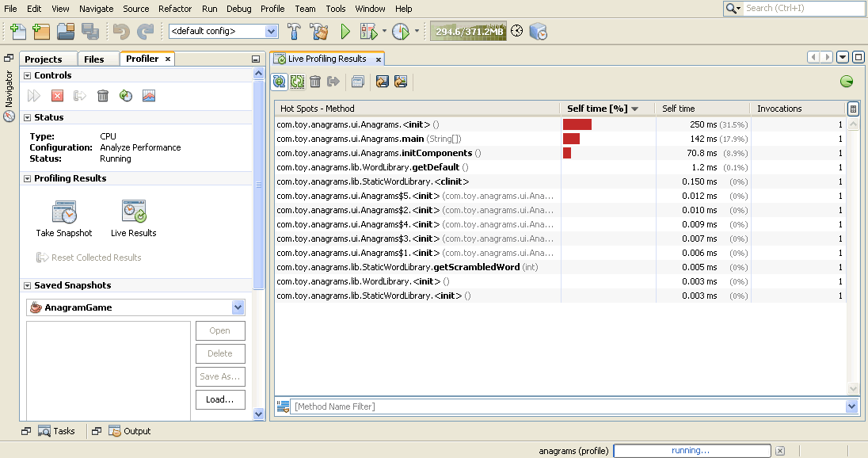
Task: Click the Undo arrow icon
Action: [120, 32]
